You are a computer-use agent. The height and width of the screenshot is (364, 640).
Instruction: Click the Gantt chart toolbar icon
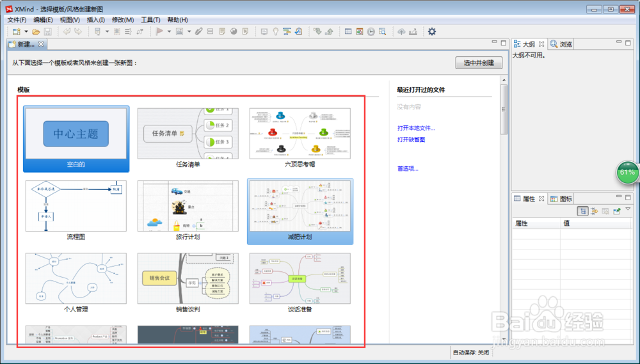[287, 31]
